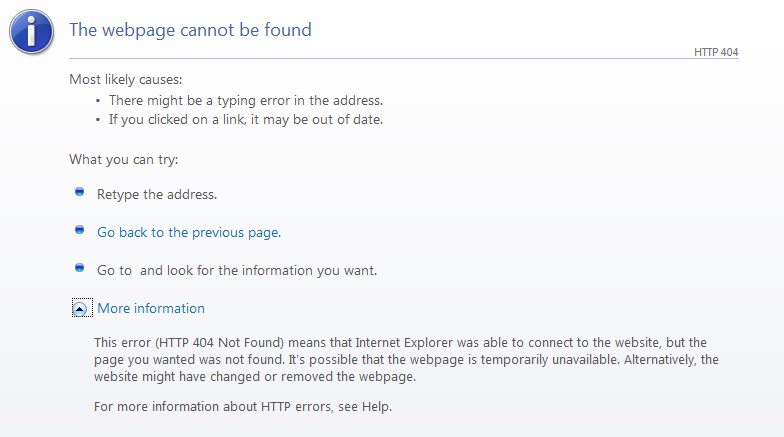Click the heading The webpage cannot be found
Image resolution: width=784 pixels, height=437 pixels.
(190, 30)
